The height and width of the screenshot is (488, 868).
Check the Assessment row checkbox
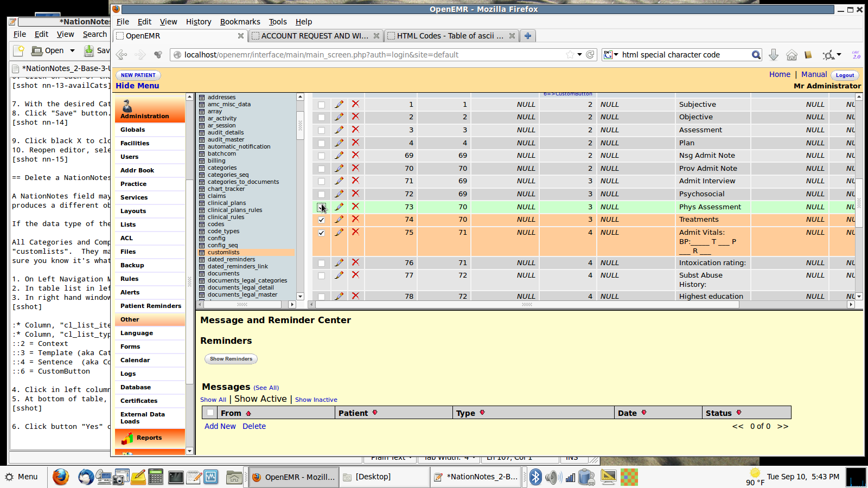pos(322,130)
